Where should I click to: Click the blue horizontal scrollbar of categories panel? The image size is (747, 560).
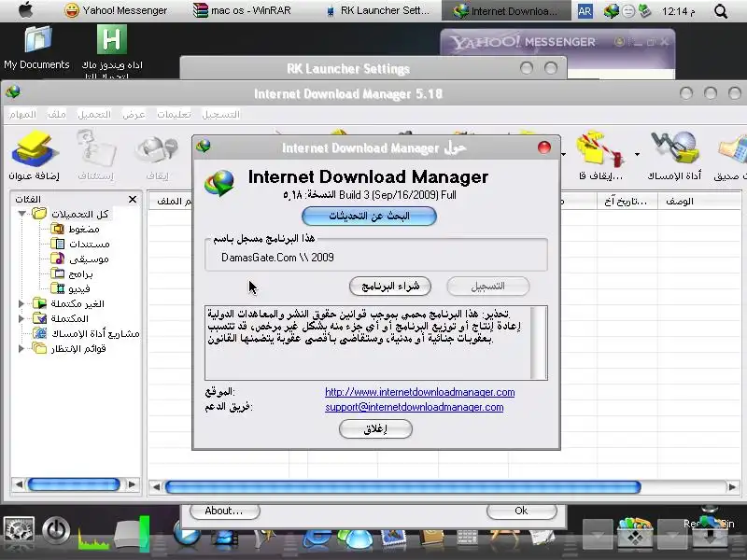coord(74,484)
